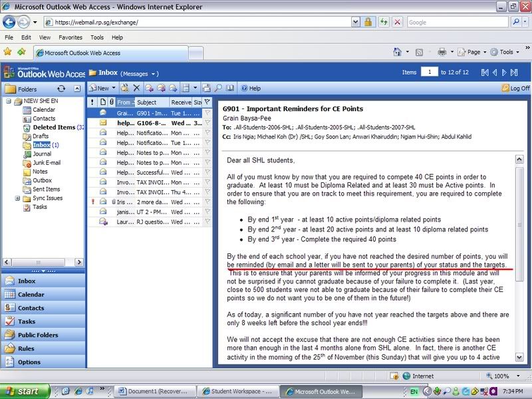Screen dimensions: 532x399
Task: Click the Forward icon in the mail toolbar
Action: tap(173, 88)
